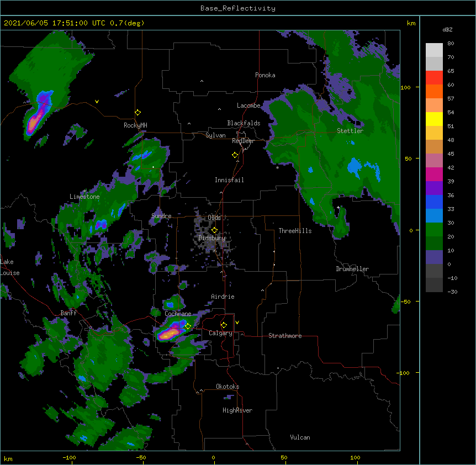Viewport: 476px width, 465px height.
Task: Click the yellow diamond marker above Calgary
Action: click(224, 325)
